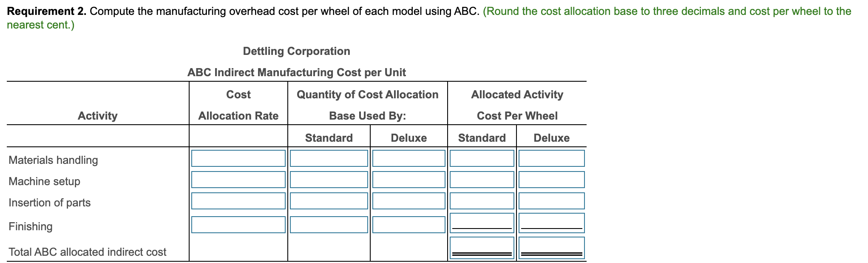Click Machine setup Deluxe allocated cost field
868x263 pixels.
point(551,180)
